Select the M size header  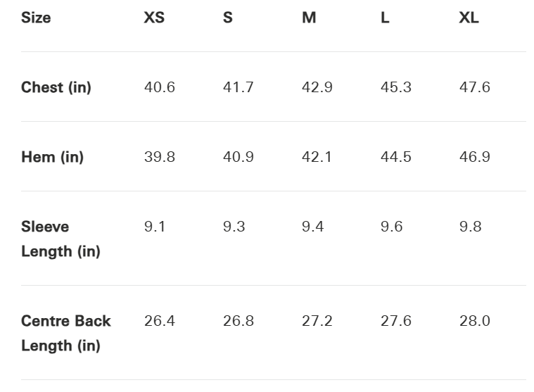(309, 18)
